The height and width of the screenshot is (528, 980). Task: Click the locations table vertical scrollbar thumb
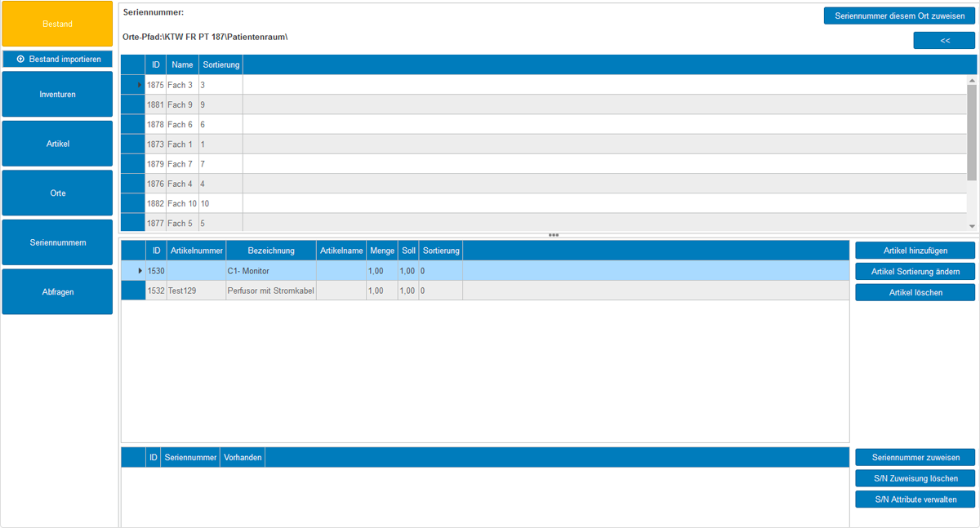972,132
